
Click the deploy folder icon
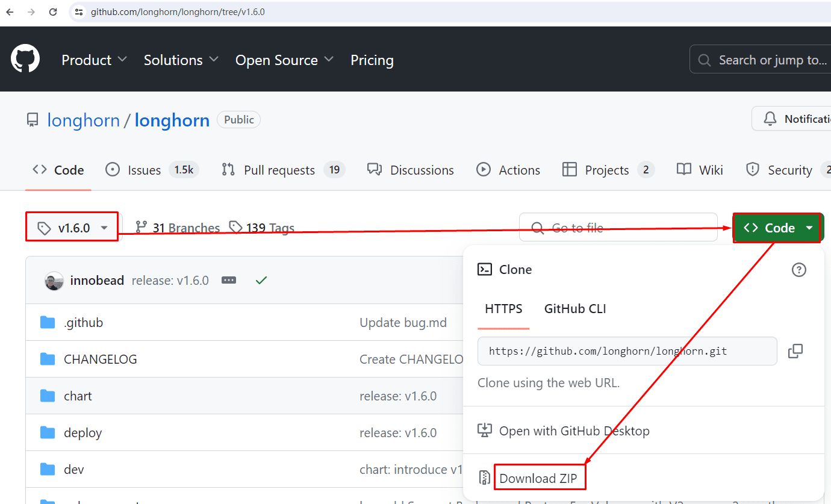pyautogui.click(x=48, y=433)
